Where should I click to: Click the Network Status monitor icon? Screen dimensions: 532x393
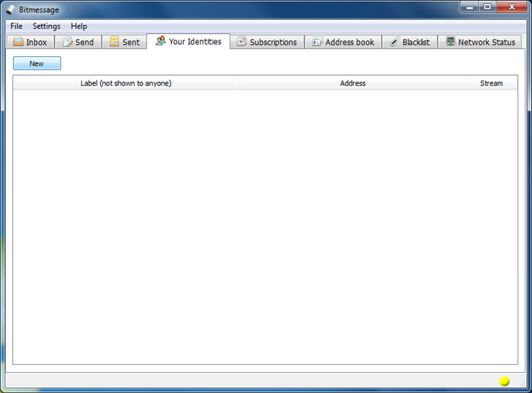pos(451,42)
